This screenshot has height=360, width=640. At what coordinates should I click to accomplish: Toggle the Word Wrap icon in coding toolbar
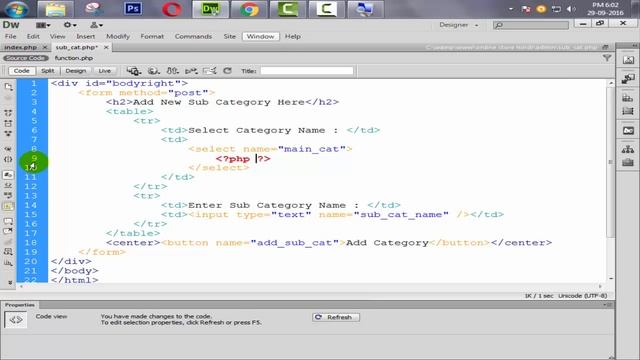[x=8, y=196]
